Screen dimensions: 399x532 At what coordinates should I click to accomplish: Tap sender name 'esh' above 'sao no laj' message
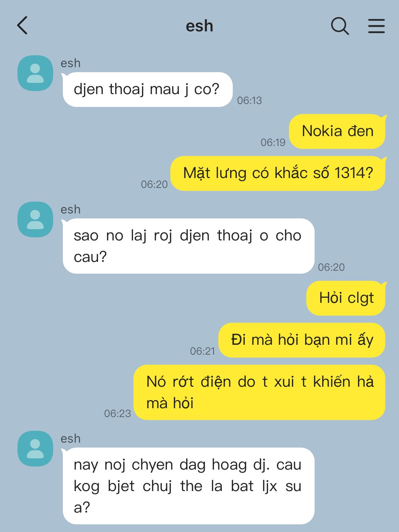[71, 209]
